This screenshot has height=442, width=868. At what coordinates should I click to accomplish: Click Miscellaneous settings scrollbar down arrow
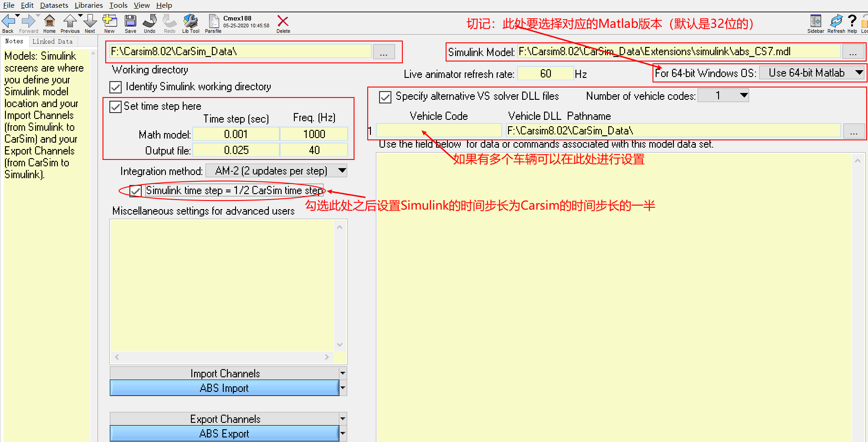339,344
